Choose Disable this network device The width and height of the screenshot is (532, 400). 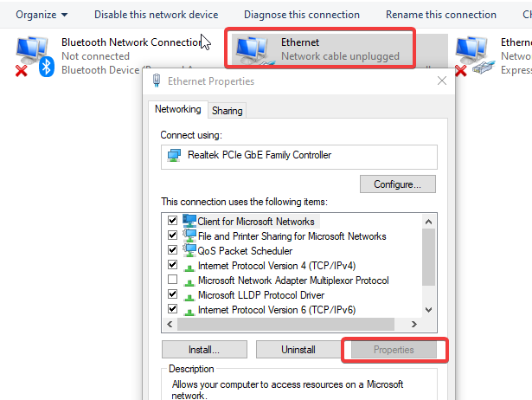point(156,15)
